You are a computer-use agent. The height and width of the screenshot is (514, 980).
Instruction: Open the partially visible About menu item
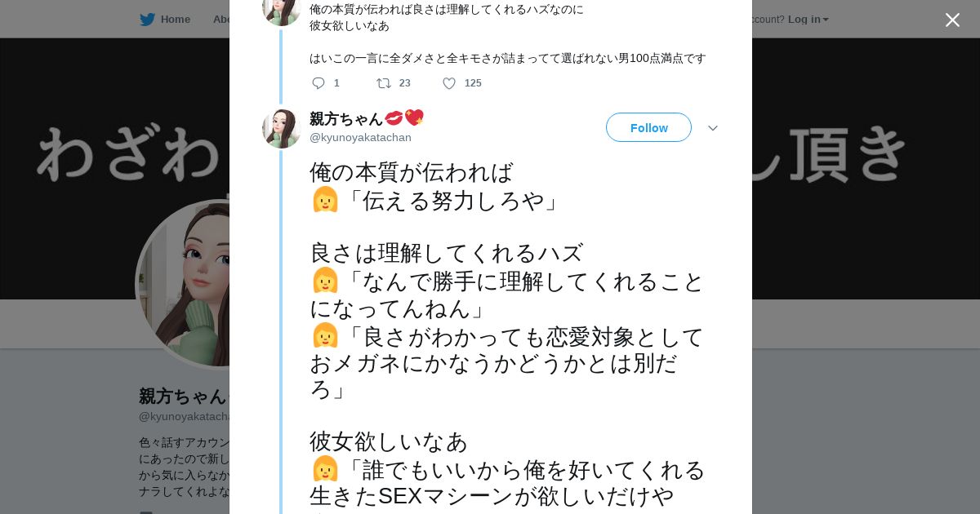pos(220,20)
